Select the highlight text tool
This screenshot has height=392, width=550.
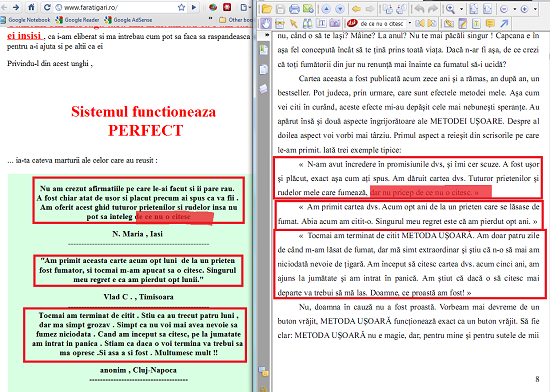[476, 23]
